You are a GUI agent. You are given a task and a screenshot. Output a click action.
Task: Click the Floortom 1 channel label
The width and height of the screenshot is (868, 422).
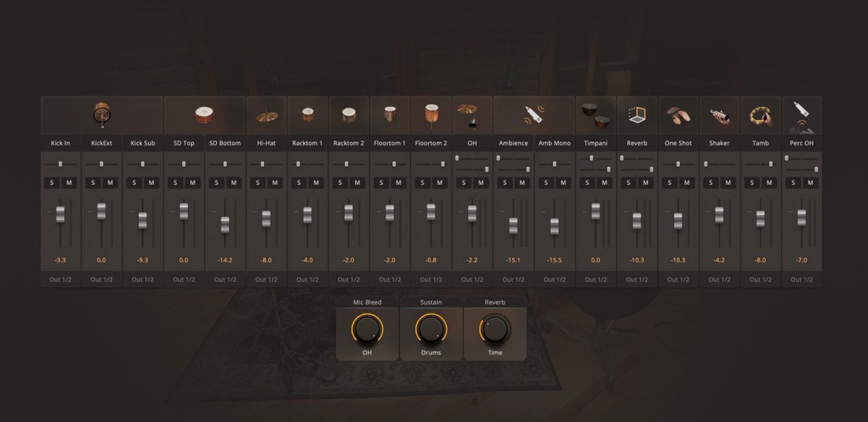pyautogui.click(x=390, y=143)
